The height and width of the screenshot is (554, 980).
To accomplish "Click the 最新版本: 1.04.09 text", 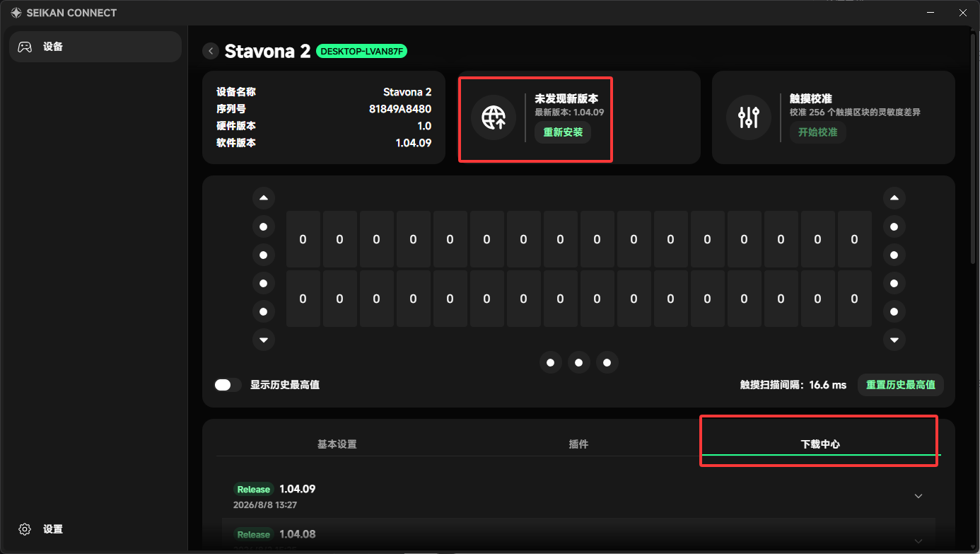I will click(569, 112).
